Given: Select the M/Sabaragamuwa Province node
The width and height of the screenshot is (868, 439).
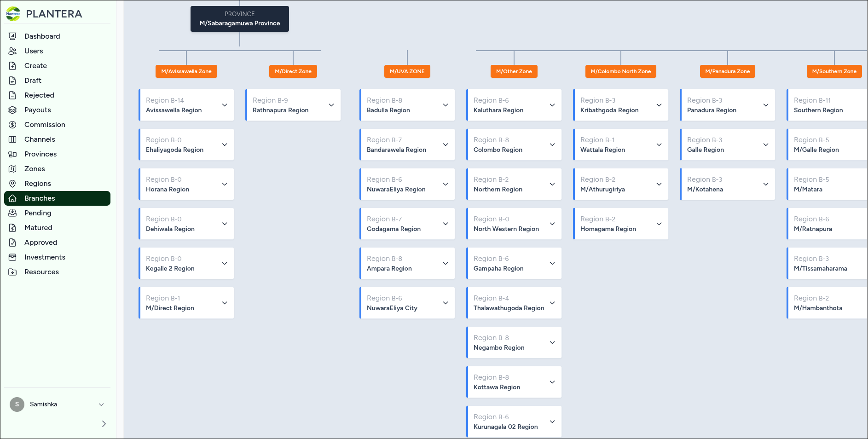Looking at the screenshot, I should click(x=240, y=19).
